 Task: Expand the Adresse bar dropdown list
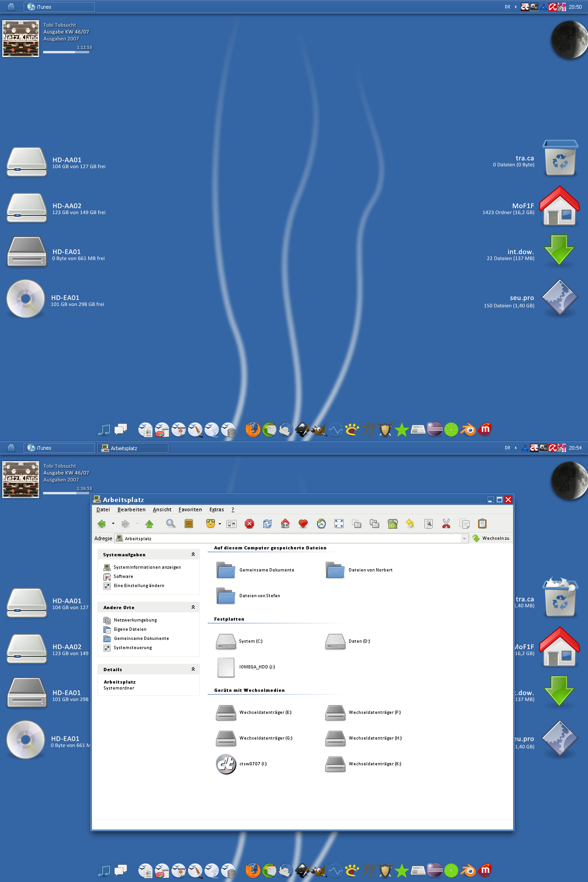464,538
